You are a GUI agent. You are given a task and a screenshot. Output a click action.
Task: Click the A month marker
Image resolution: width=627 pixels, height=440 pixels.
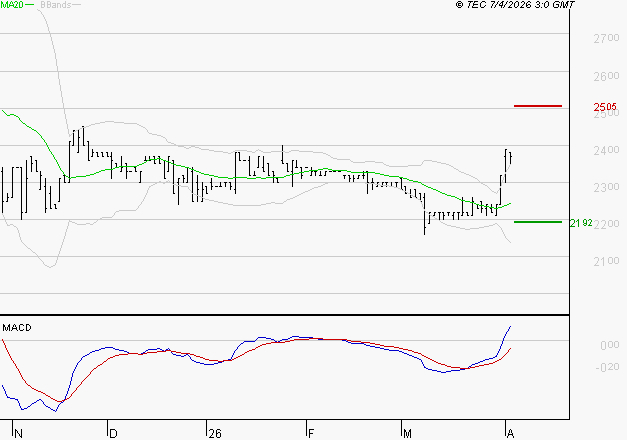point(510,434)
